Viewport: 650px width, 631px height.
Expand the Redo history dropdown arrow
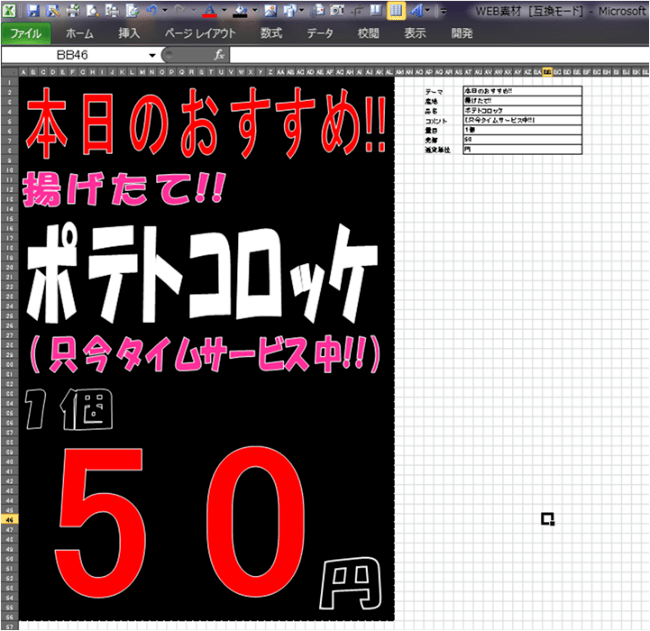(193, 10)
